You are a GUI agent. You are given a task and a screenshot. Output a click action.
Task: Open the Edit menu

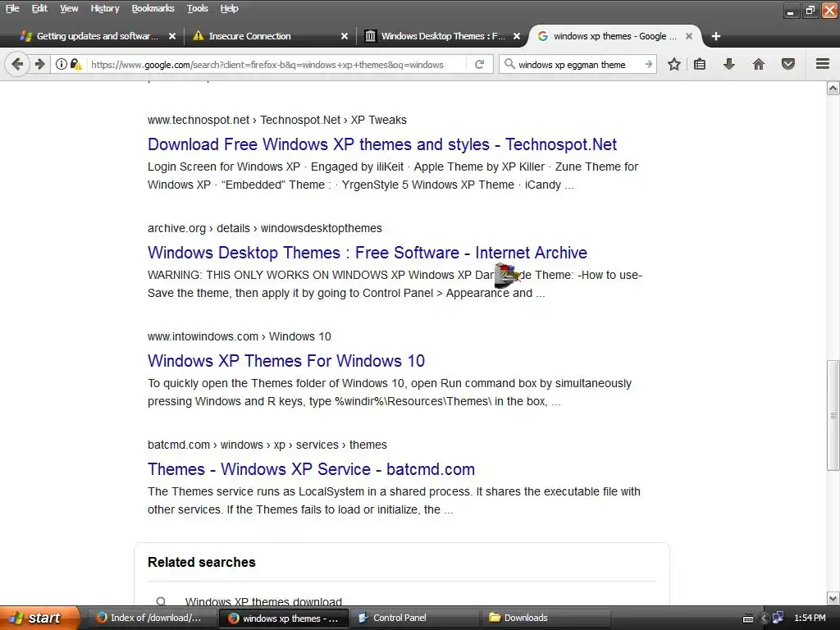click(39, 8)
